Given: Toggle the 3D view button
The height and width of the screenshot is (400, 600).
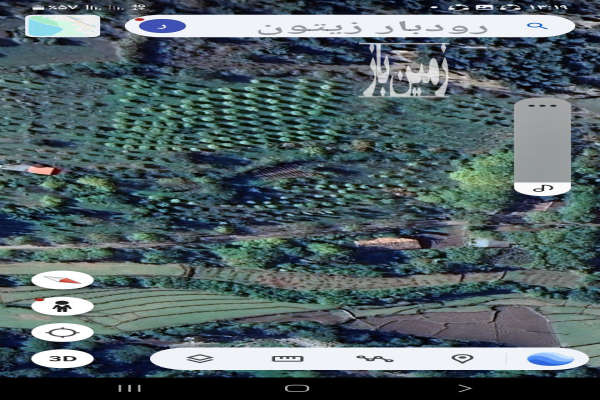Looking at the screenshot, I should pos(62,358).
